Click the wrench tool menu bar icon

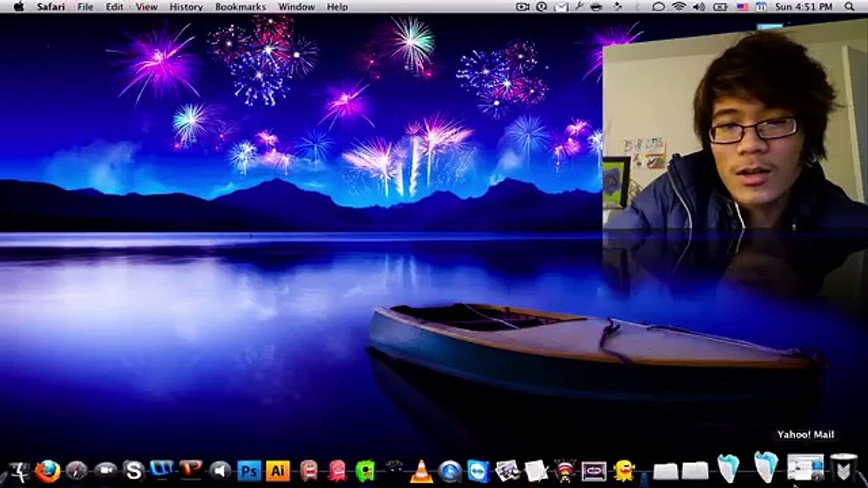(578, 7)
